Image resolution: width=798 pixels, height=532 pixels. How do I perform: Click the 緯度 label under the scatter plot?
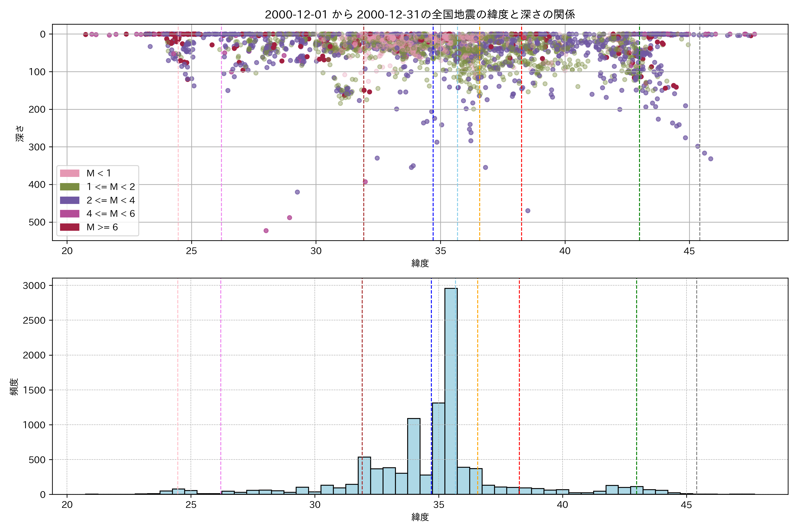420,263
